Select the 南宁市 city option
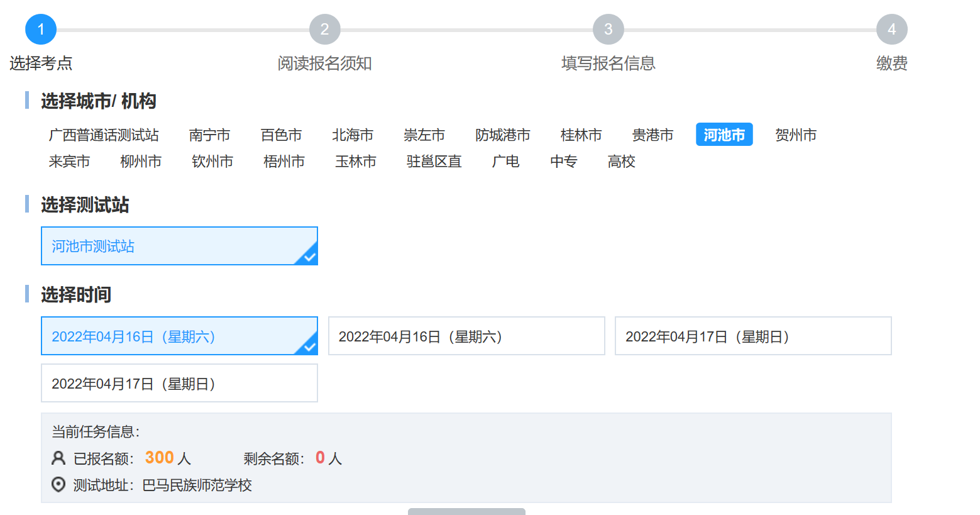The width and height of the screenshot is (980, 515). (209, 135)
